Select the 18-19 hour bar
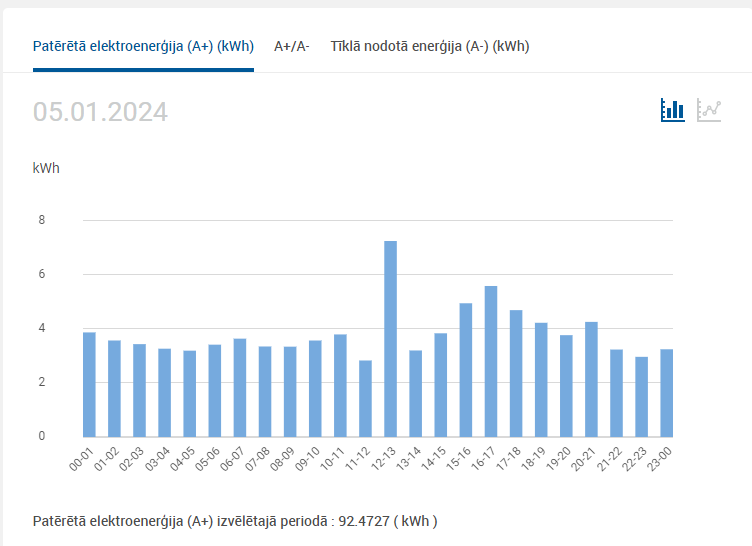 (541, 380)
